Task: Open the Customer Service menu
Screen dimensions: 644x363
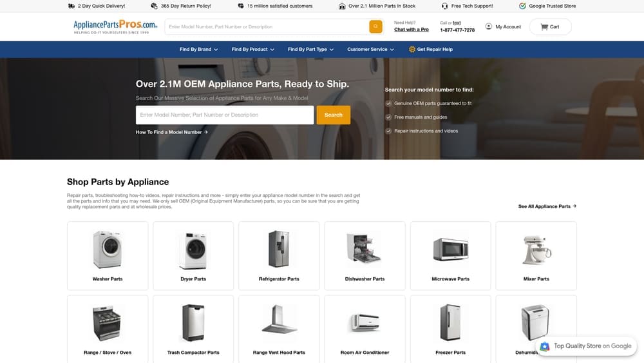Action: pos(370,49)
